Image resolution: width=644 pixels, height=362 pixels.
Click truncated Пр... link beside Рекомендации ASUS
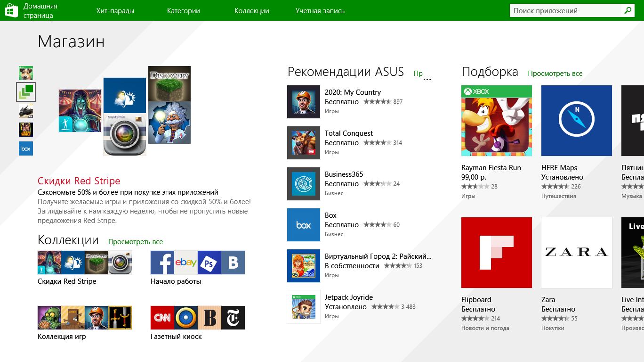tap(422, 74)
